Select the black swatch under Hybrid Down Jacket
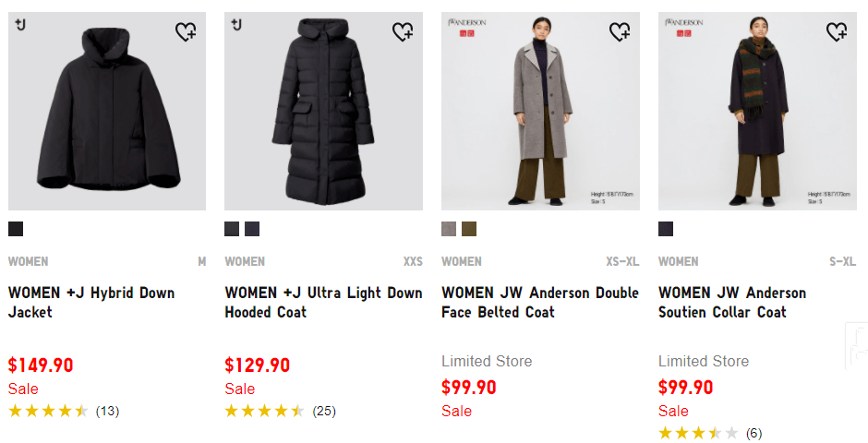Viewport: 868px width, 443px height. (16, 229)
